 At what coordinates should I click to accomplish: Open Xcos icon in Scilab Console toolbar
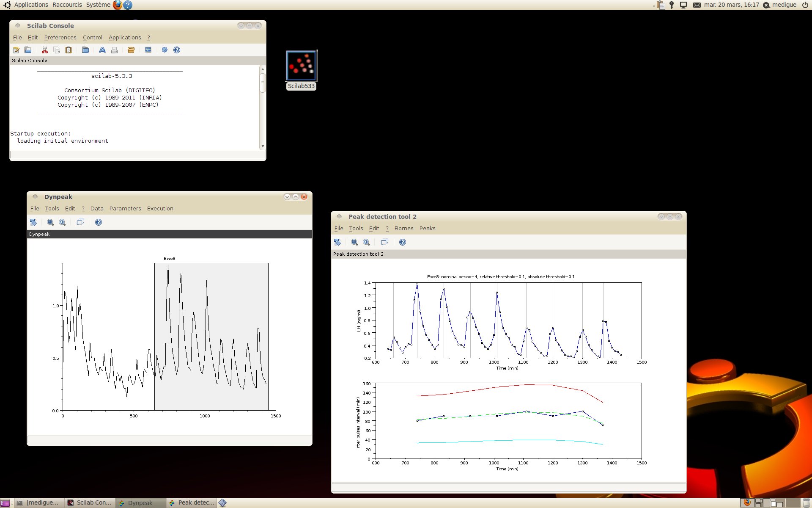point(148,50)
